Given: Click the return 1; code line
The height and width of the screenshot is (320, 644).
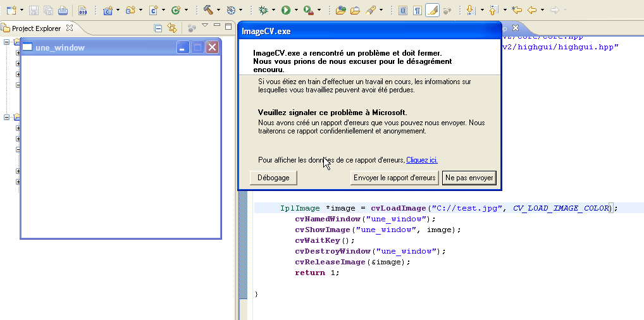Looking at the screenshot, I should click(317, 273).
